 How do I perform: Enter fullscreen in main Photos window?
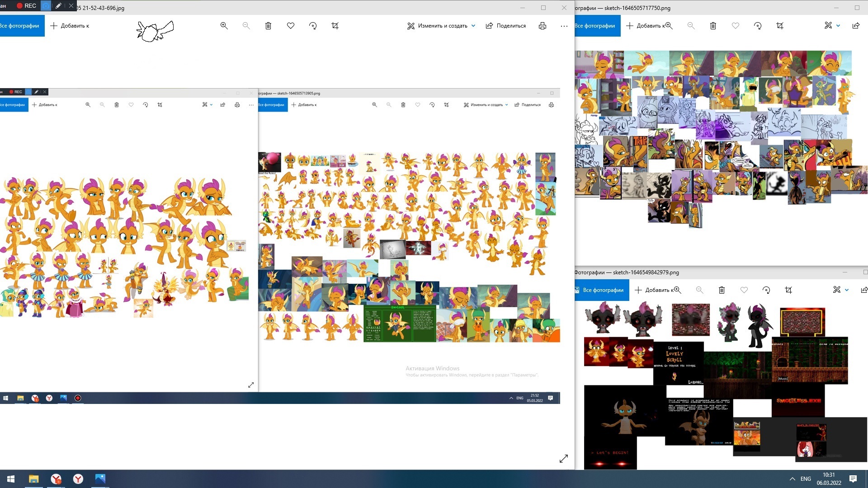point(564,459)
